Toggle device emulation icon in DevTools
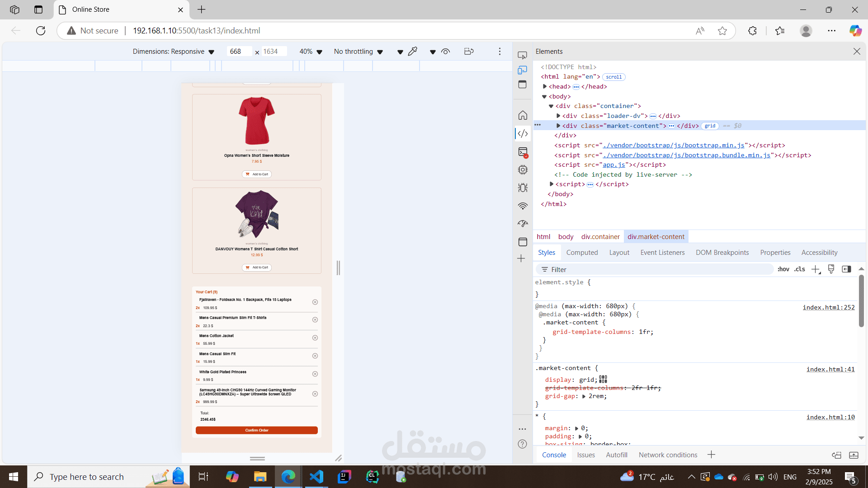The height and width of the screenshot is (488, 868). 522,70
